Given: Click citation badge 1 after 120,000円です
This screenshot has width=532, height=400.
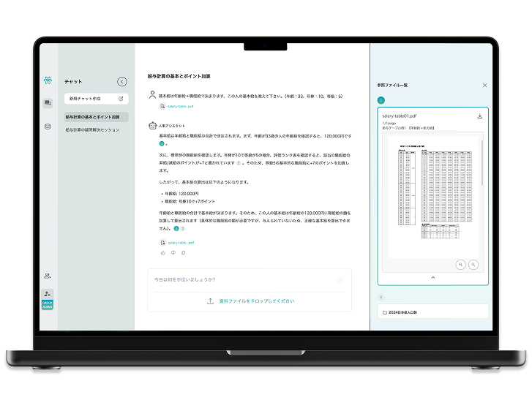Looking at the screenshot, I should coord(162,144).
